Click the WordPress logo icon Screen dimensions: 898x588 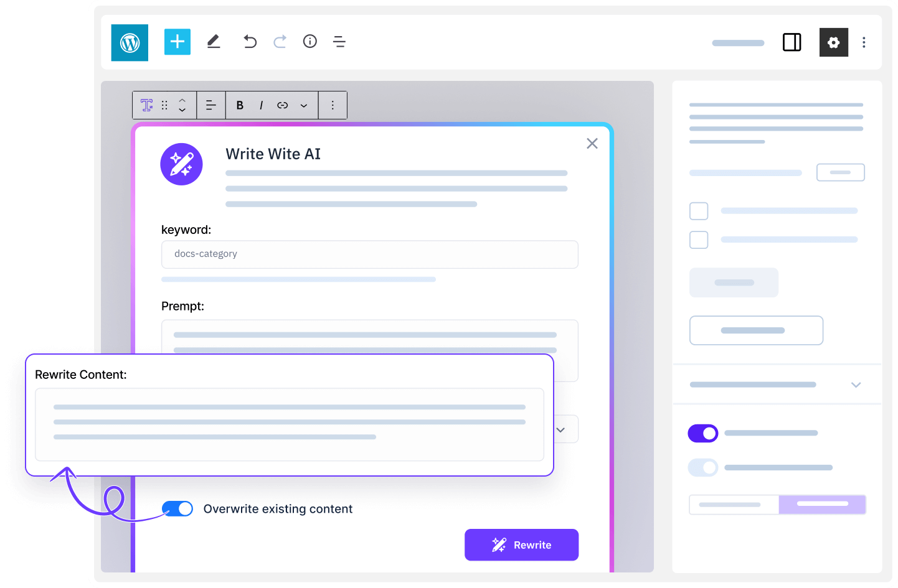tap(130, 42)
